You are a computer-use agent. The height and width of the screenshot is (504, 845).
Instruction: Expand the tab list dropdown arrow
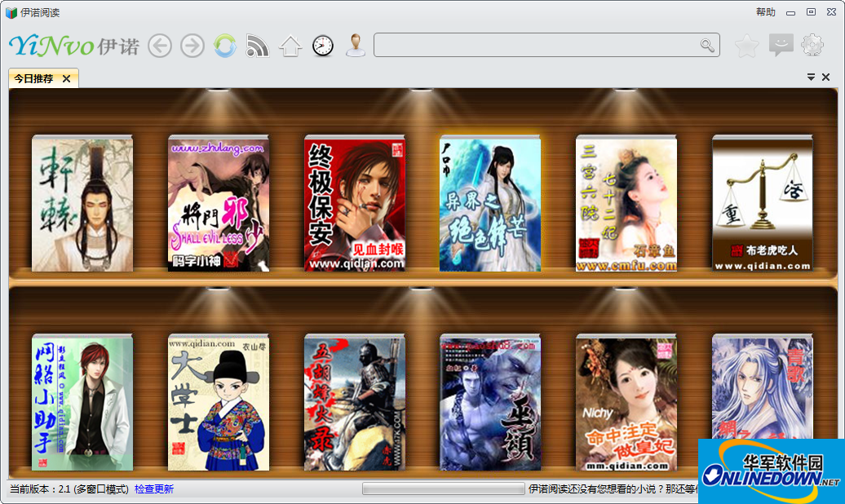[811, 77]
